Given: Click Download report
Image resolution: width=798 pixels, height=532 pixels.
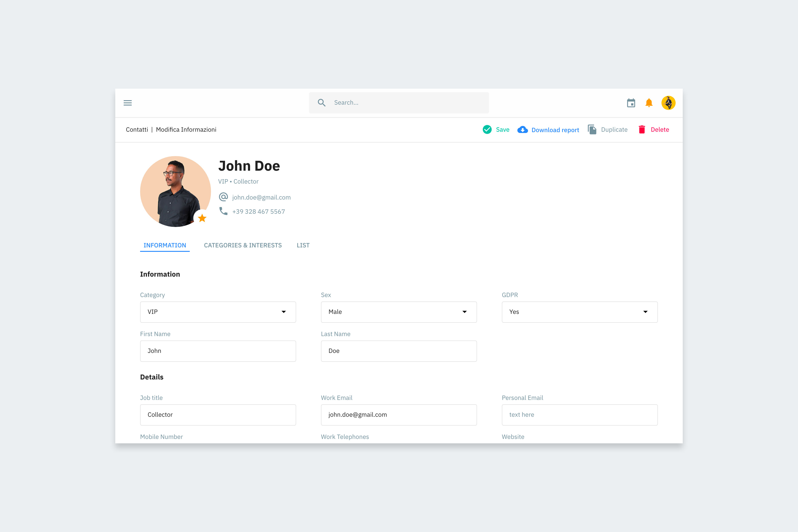Looking at the screenshot, I should [x=555, y=130].
